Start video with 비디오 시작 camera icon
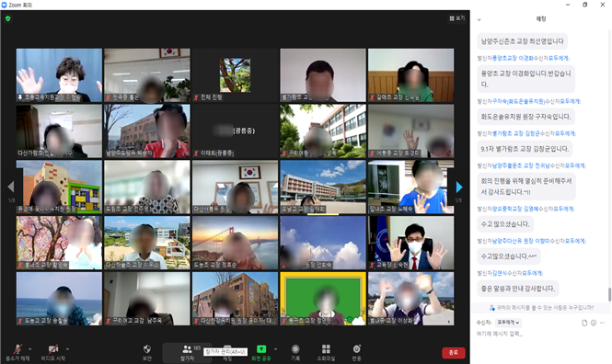Viewport: 612px width, 364px height. click(53, 348)
